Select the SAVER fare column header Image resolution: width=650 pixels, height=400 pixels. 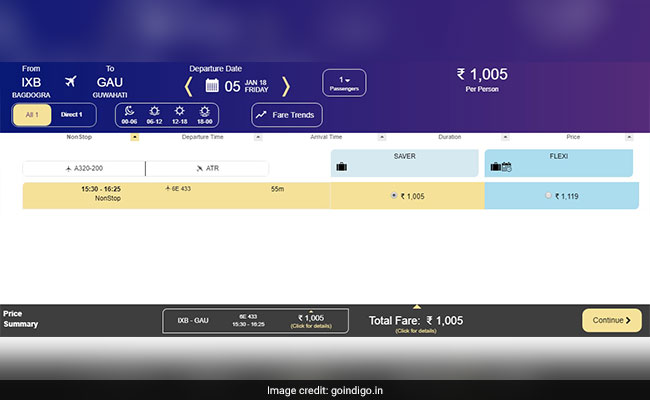coord(405,163)
